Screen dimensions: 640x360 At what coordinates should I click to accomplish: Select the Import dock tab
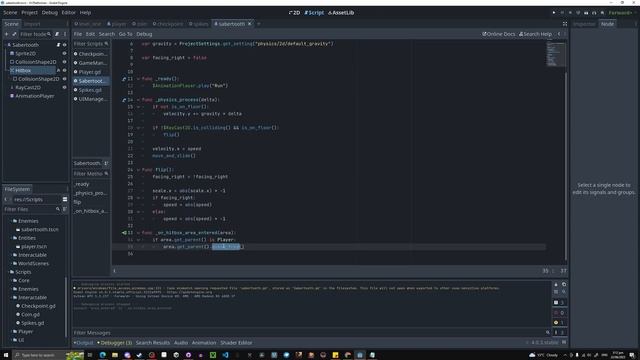tap(32, 24)
